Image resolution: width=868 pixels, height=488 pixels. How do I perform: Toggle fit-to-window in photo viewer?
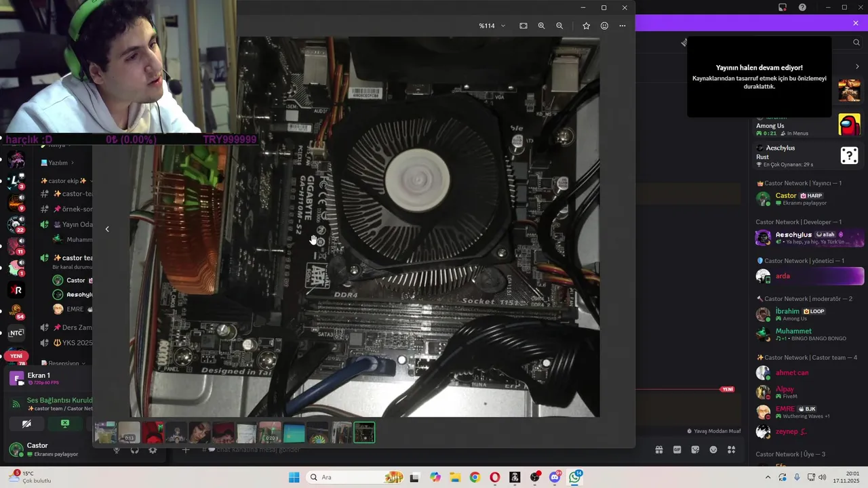coord(524,26)
